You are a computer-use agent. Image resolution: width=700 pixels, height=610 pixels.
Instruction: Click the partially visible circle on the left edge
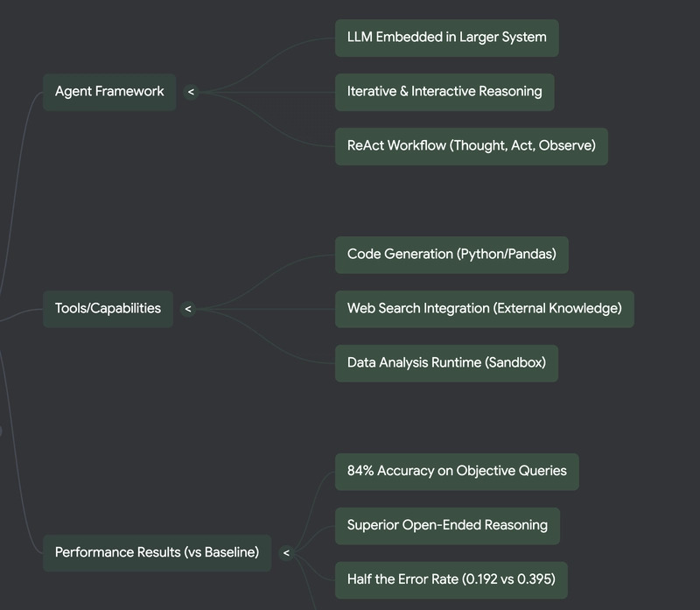(x=1, y=431)
